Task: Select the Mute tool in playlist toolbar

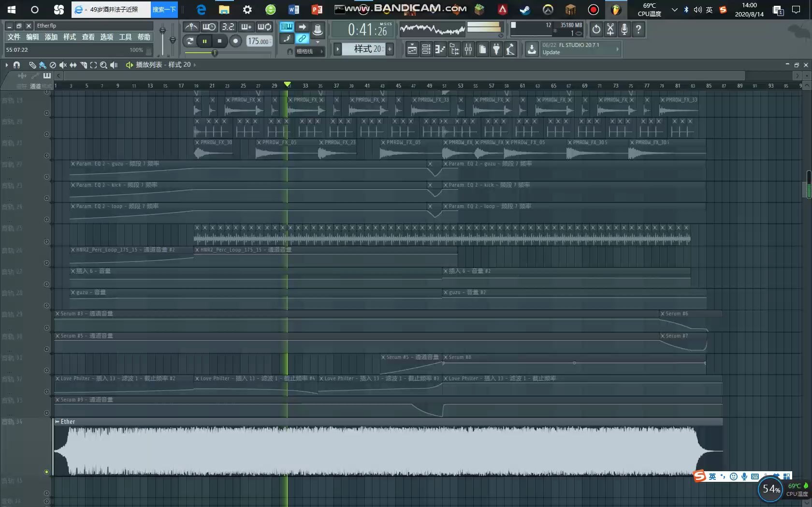Action: pos(63,65)
